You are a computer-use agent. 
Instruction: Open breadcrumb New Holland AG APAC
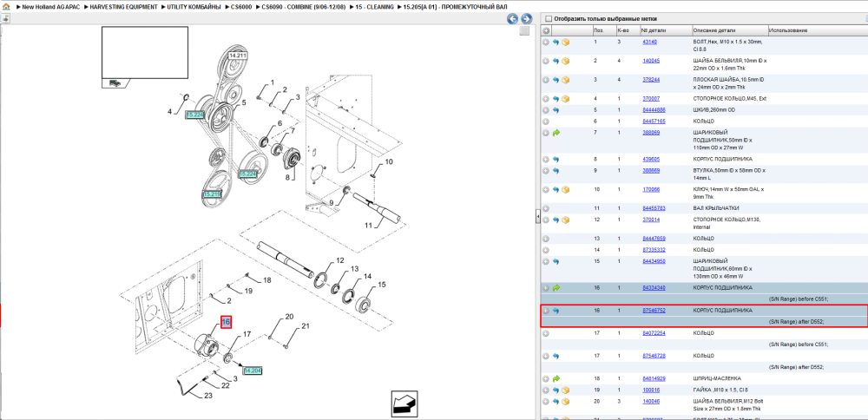tap(51, 7)
